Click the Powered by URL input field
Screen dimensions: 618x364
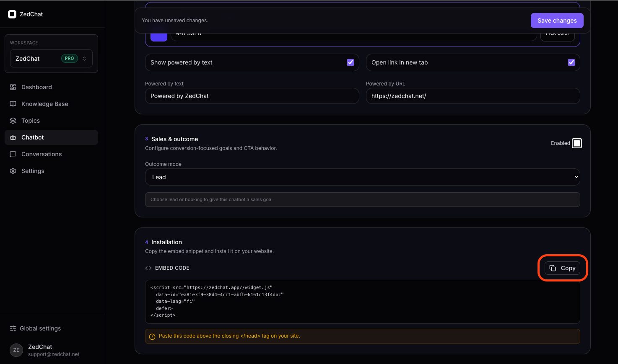tap(473, 96)
